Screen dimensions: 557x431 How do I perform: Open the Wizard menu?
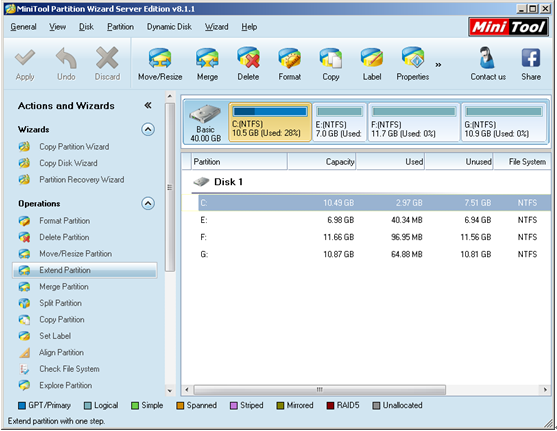(x=216, y=27)
